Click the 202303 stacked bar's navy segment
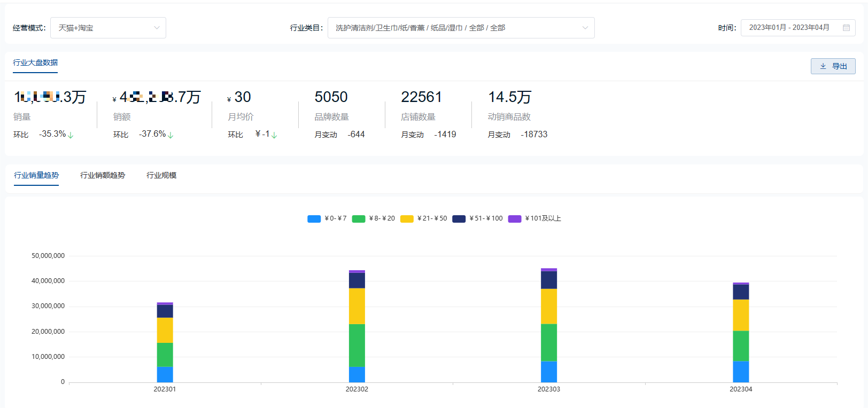 [x=549, y=280]
